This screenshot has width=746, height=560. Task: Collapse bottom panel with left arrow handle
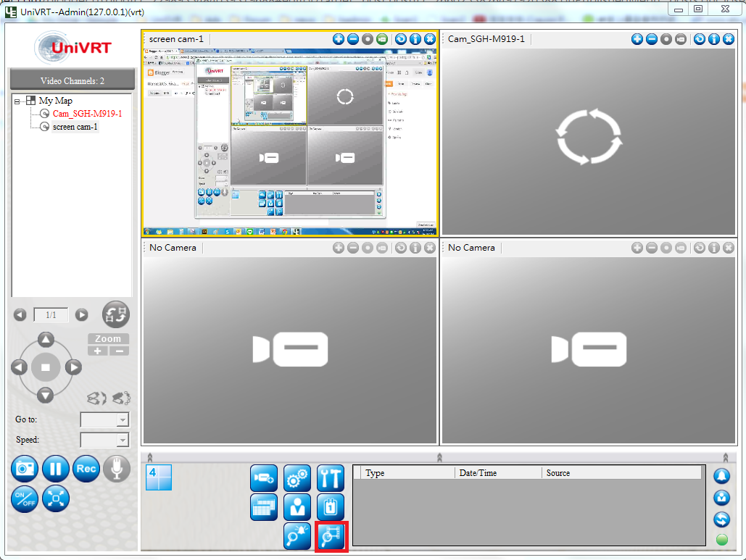150,457
